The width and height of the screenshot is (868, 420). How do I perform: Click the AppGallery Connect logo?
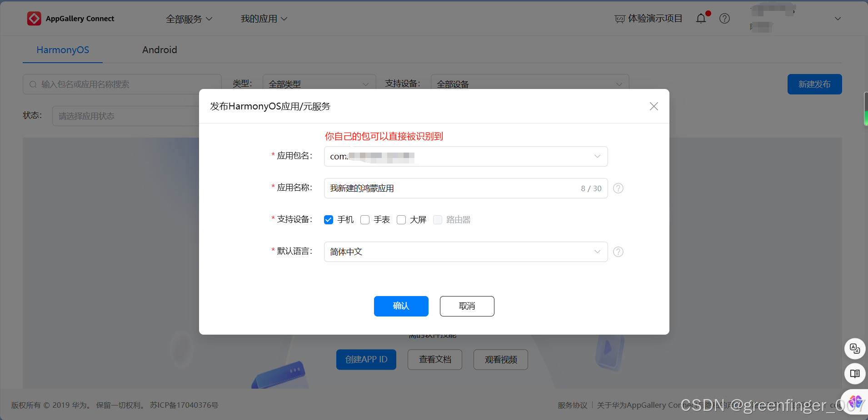71,19
